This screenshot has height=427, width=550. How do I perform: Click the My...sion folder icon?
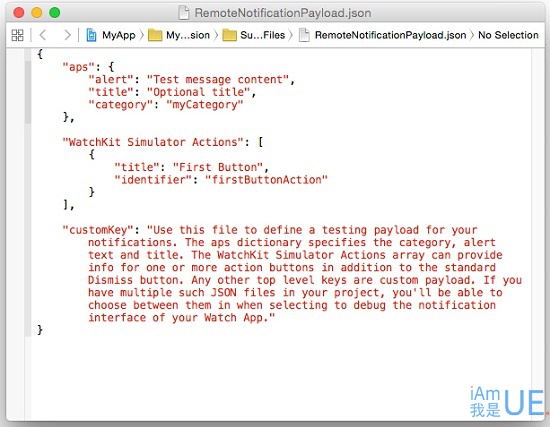point(155,35)
